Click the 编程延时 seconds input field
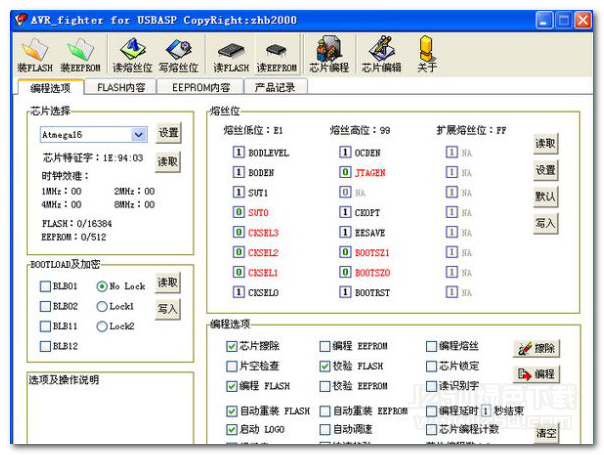This screenshot has height=455, width=604. pyautogui.click(x=486, y=411)
